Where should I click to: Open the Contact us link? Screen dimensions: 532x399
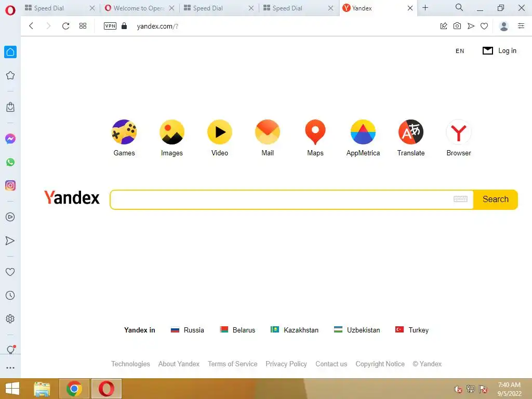point(331,364)
